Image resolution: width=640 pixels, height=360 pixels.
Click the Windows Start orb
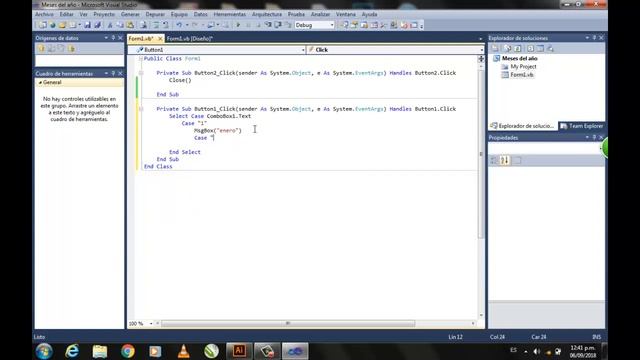pyautogui.click(x=44, y=351)
